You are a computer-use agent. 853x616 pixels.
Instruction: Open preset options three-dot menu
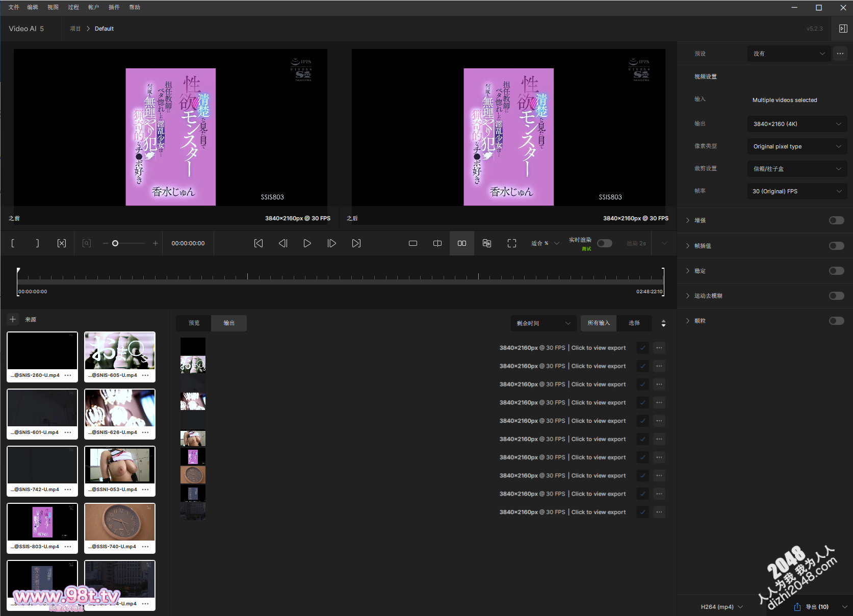tap(840, 54)
